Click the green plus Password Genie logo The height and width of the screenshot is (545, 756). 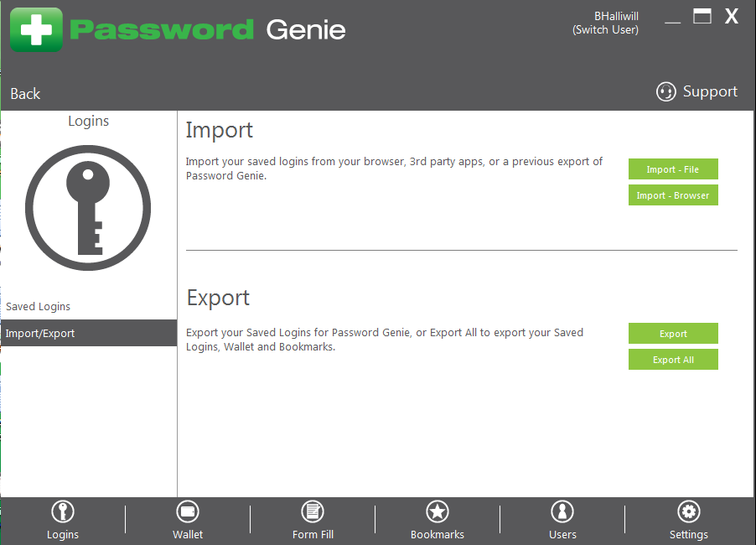pos(36,29)
